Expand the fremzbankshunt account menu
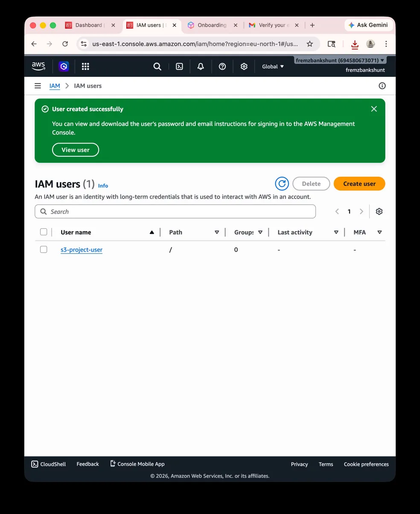Viewport: 420px width, 514px height. (x=340, y=60)
